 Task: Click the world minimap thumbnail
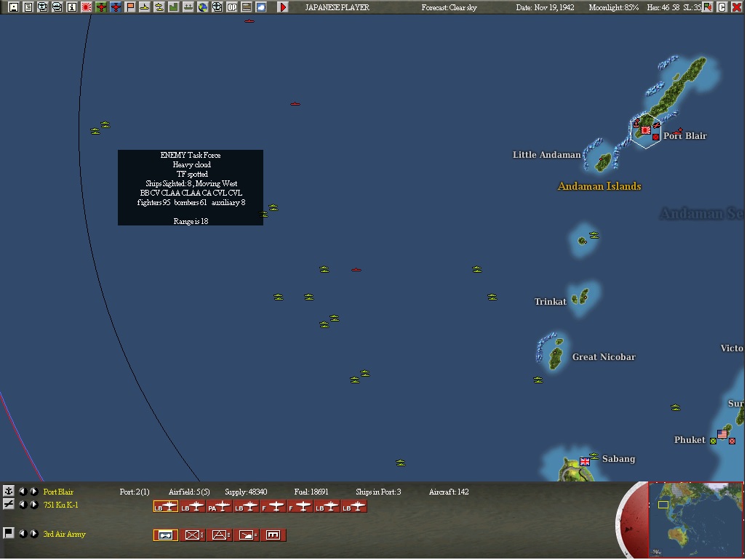[x=696, y=519]
